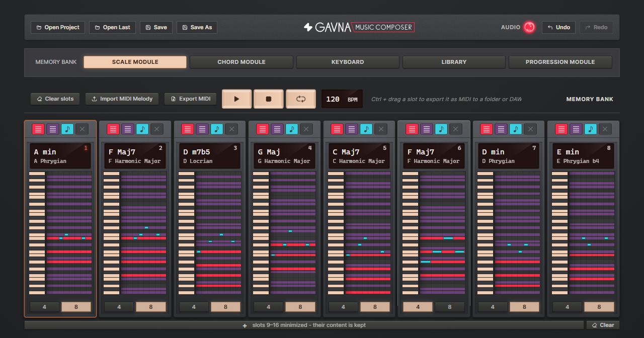Import MIDI Melody
This screenshot has width=644, height=338.
[x=122, y=99]
